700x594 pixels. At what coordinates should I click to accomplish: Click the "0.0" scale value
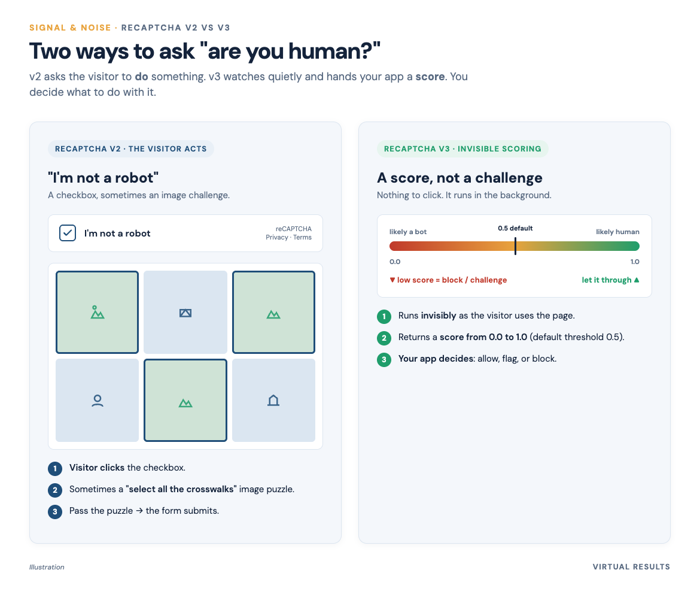[395, 262]
